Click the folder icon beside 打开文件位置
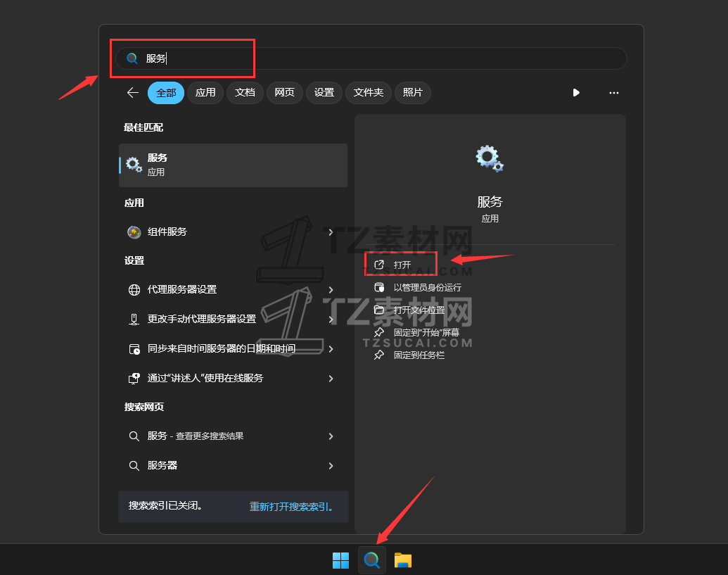This screenshot has height=575, width=728. [379, 310]
